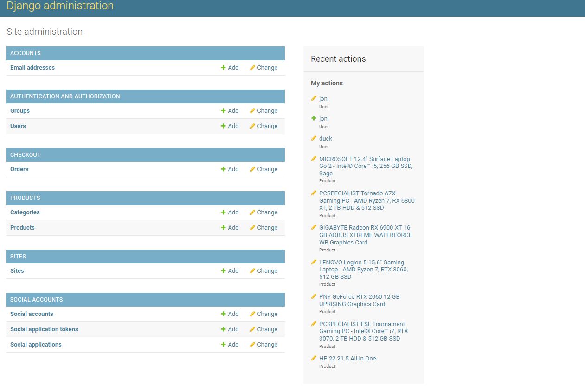Add a new Site entry
585x392 pixels.
230,271
